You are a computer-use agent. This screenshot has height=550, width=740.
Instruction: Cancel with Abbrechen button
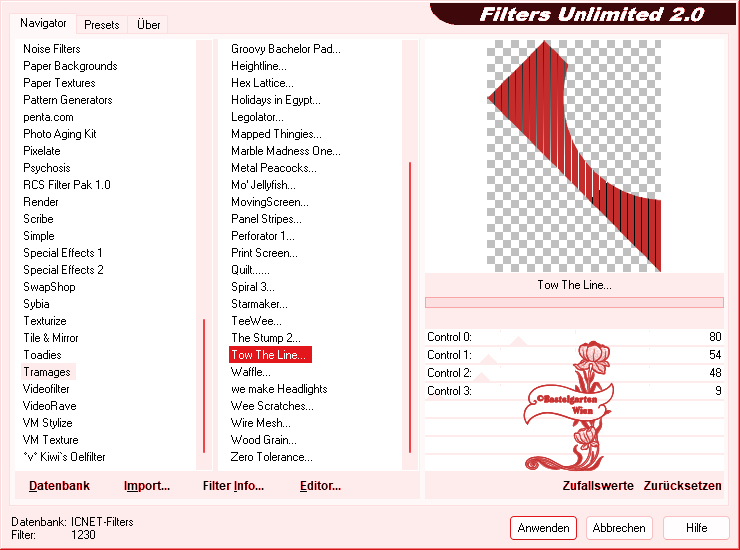(619, 528)
